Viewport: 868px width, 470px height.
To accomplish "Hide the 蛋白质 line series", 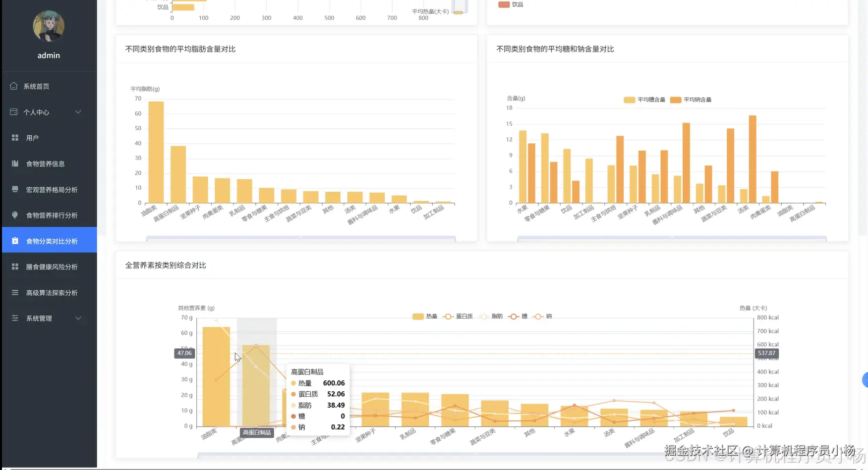I will coord(458,316).
